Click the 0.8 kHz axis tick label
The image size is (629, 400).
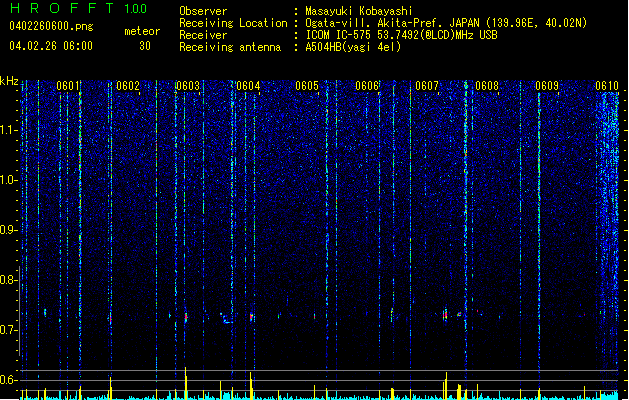click(9, 280)
